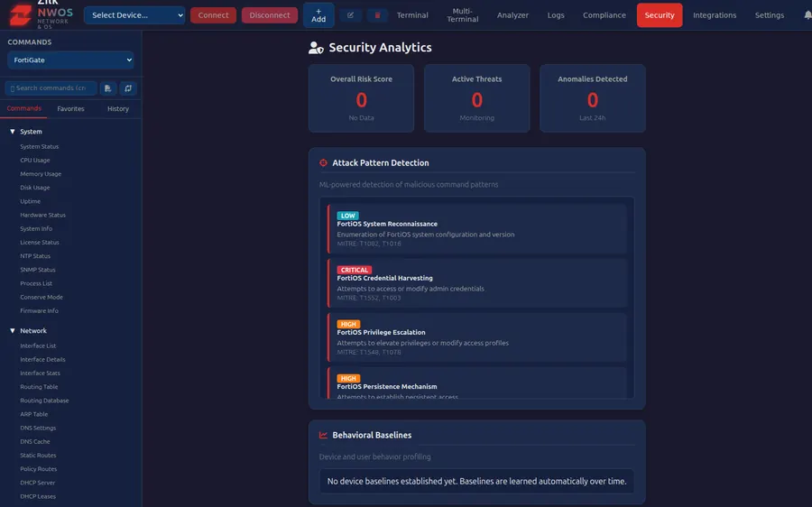
Task: Select the License Status command
Action: 40,243
